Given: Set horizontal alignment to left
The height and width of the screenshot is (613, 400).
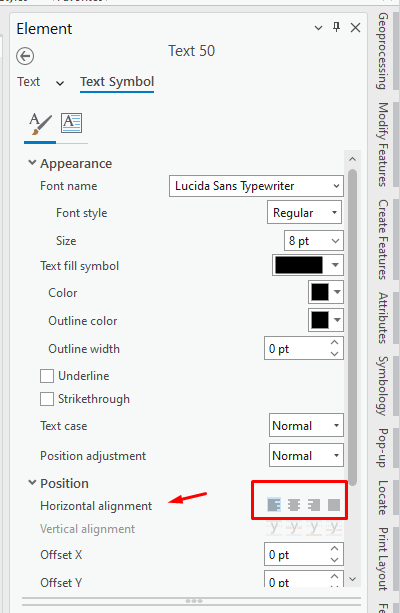Looking at the screenshot, I should (x=274, y=505).
